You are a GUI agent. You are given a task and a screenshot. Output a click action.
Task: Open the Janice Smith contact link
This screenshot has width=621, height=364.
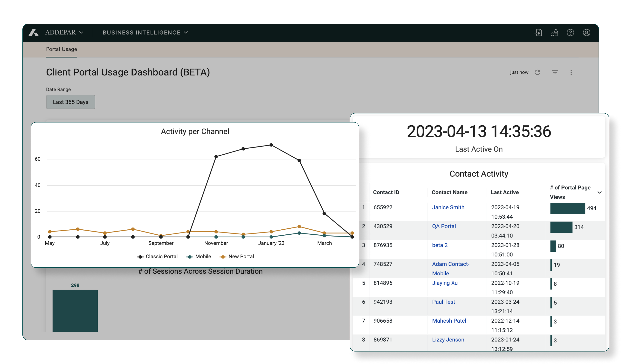tap(448, 207)
